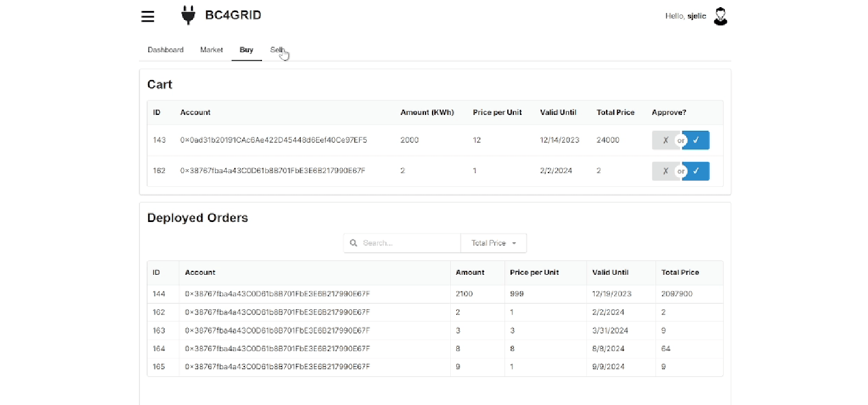Click price per unit 999
Image resolution: width=868 pixels, height=405 pixels.
(517, 294)
